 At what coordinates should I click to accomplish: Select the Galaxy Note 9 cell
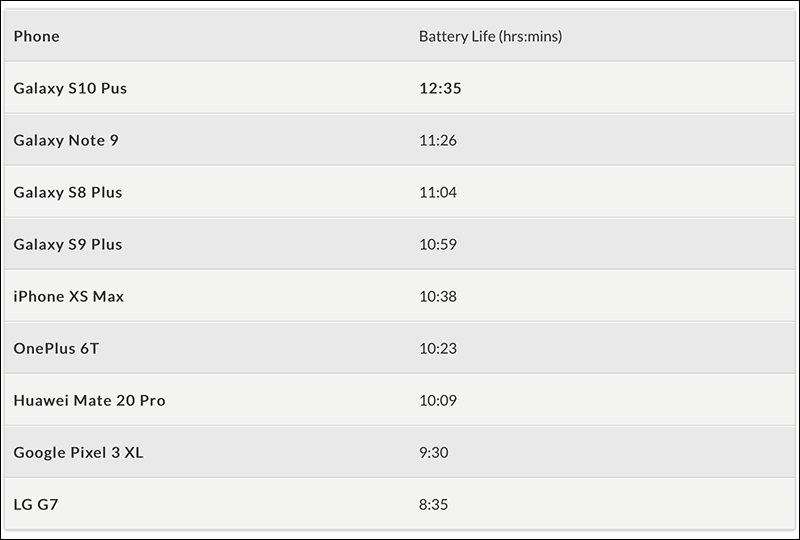66,140
